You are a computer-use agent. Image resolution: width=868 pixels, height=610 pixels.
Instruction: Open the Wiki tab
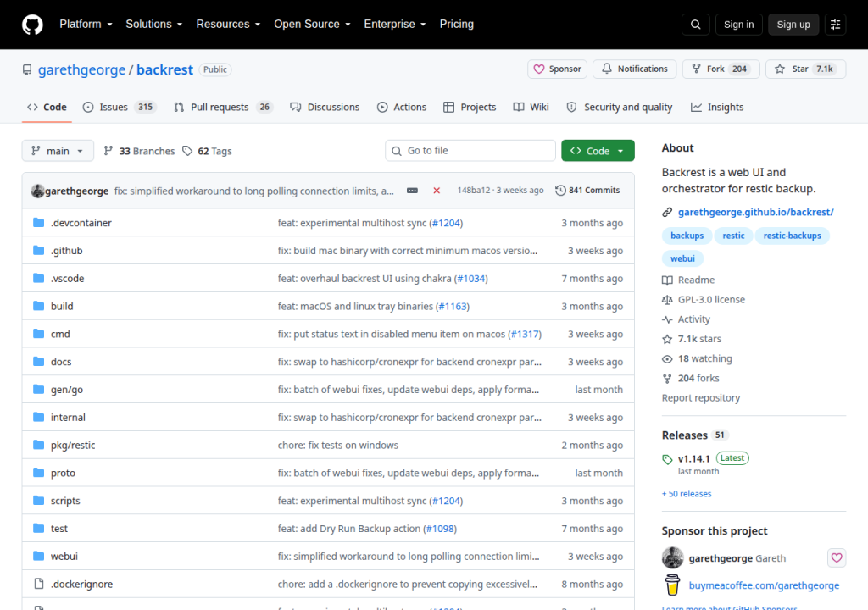[x=531, y=107]
